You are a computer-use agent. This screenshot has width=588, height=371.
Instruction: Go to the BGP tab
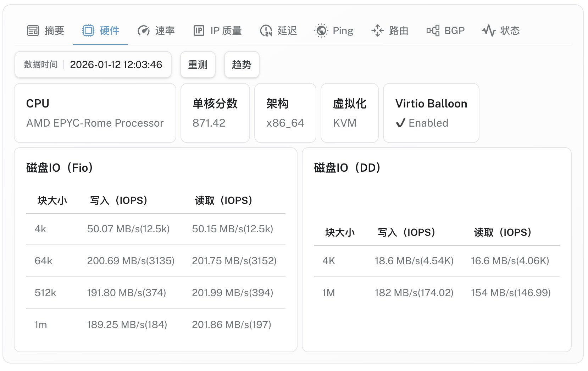[455, 31]
